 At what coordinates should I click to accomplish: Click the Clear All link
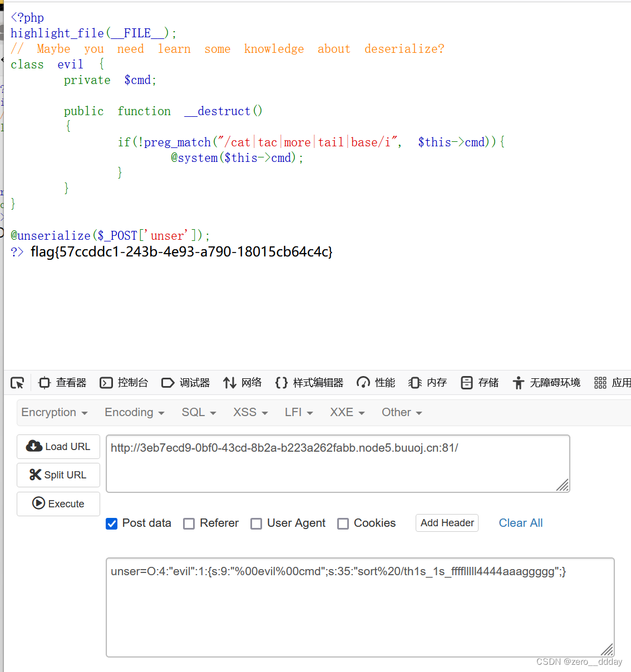pyautogui.click(x=521, y=523)
